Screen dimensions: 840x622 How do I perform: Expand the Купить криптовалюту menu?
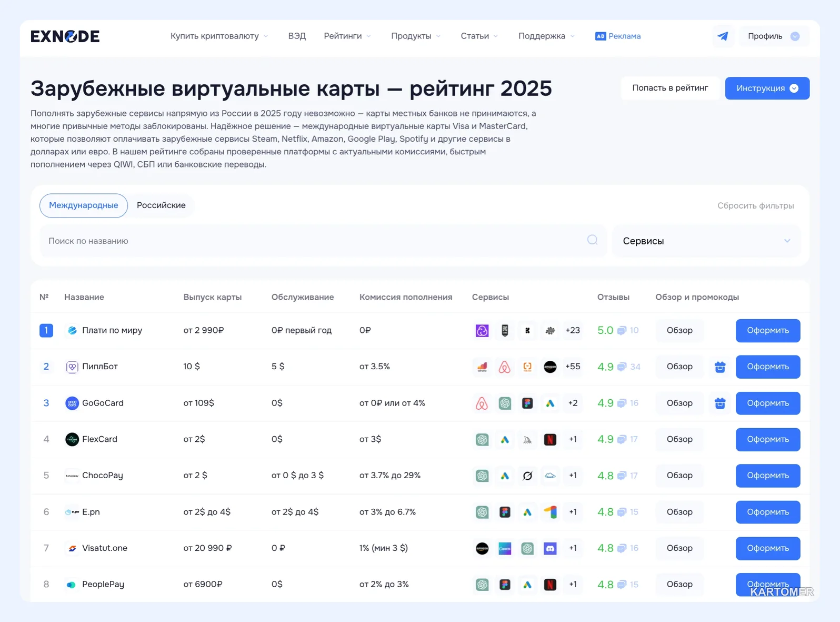click(x=219, y=36)
